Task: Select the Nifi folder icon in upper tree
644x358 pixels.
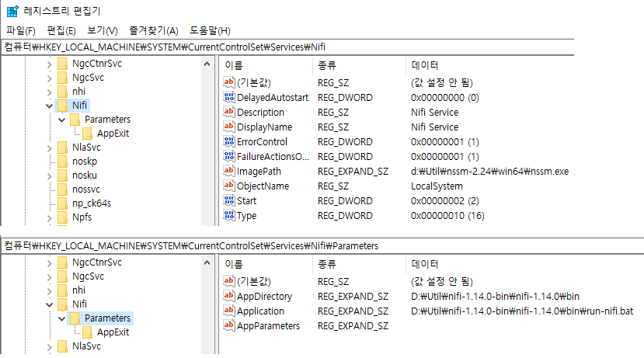Action: coord(62,106)
